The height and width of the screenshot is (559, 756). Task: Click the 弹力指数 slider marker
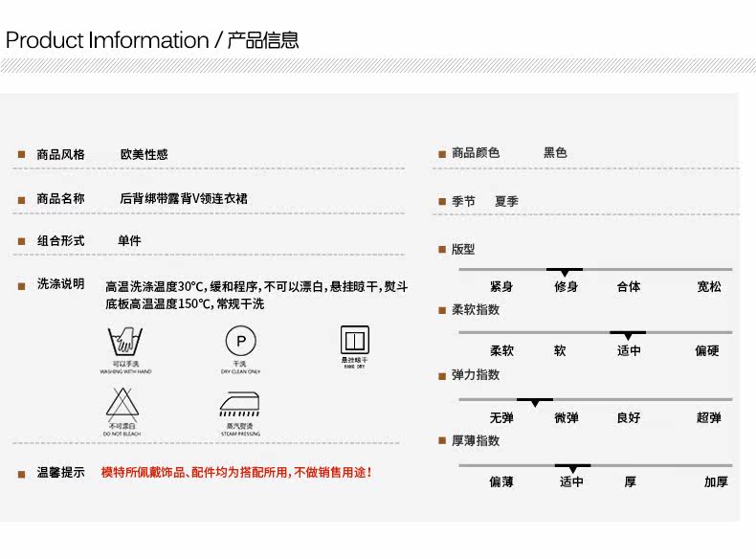[535, 402]
